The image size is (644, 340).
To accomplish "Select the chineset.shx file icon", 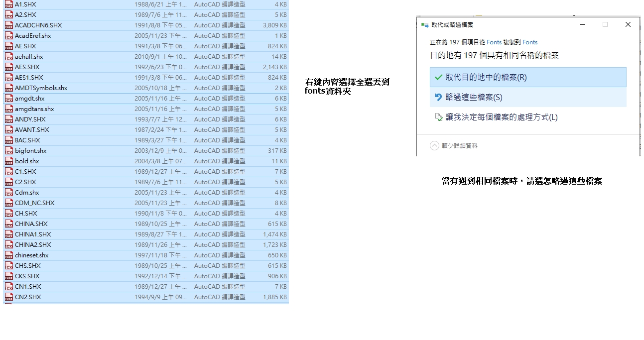I will click(9, 255).
